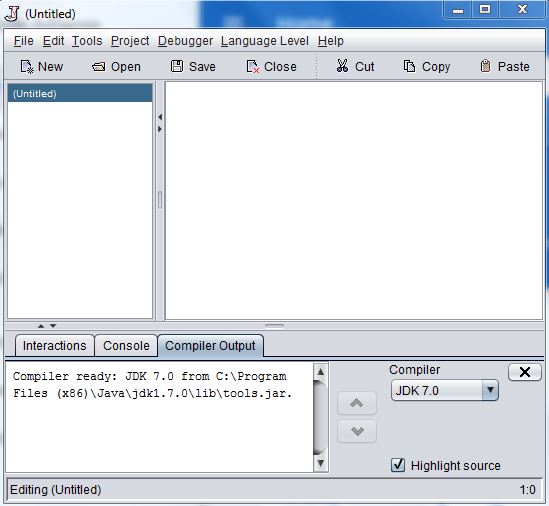The width and height of the screenshot is (549, 506).
Task: Toggle the Highlight source checkbox
Action: pyautogui.click(x=398, y=465)
